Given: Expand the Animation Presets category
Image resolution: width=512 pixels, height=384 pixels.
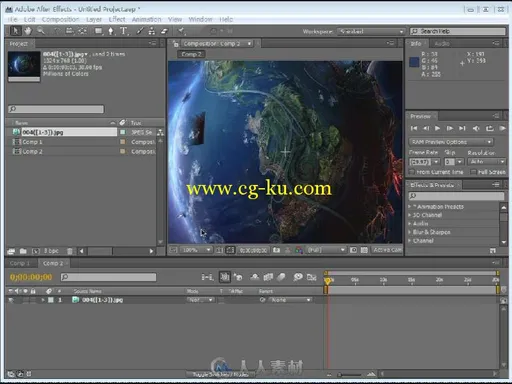Looking at the screenshot, I should click(410, 207).
